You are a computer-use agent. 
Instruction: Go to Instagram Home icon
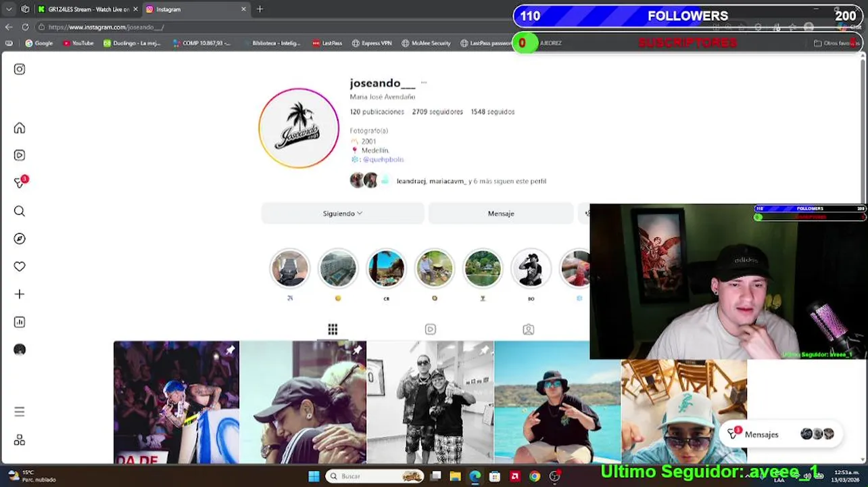20,128
